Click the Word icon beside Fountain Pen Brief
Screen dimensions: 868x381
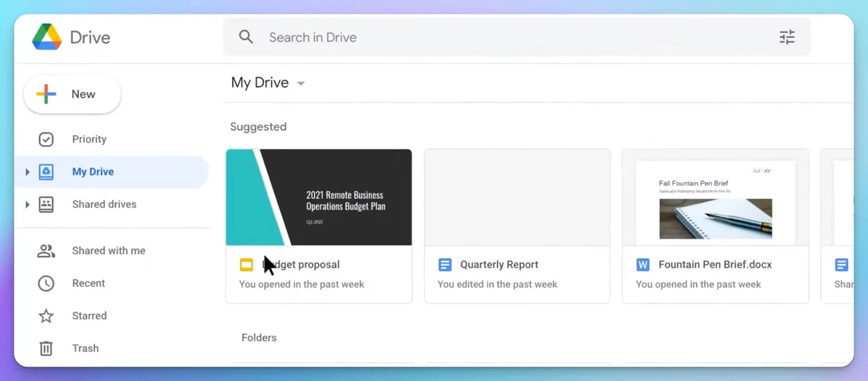tap(642, 265)
